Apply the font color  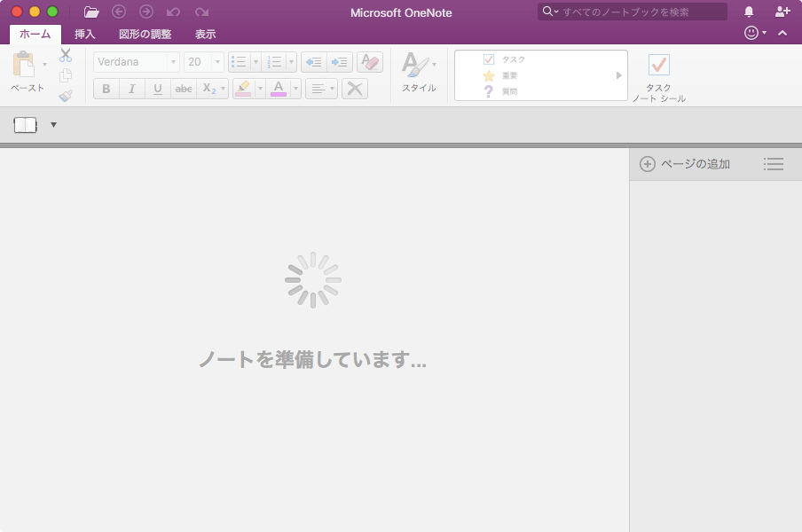tap(279, 89)
